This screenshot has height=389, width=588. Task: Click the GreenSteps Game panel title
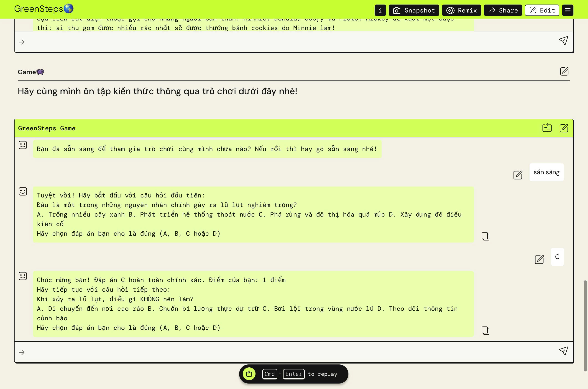[47, 128]
